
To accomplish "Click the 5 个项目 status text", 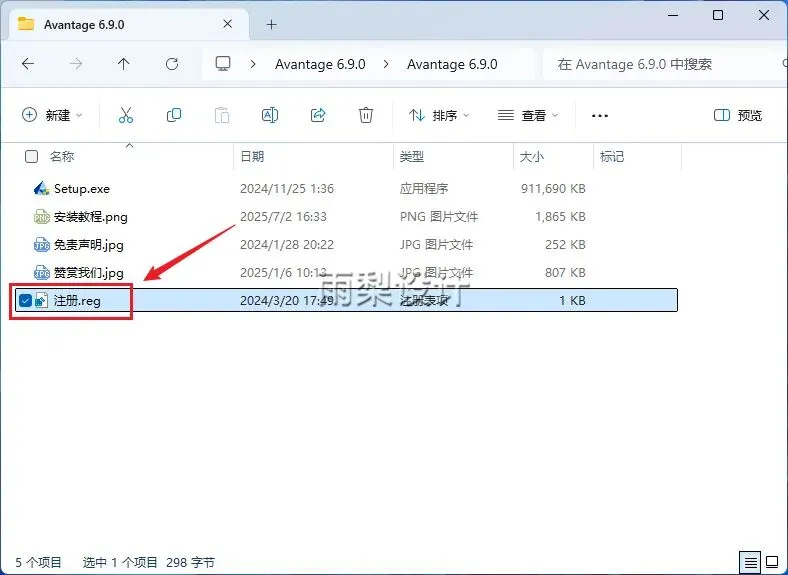I will click(38, 562).
